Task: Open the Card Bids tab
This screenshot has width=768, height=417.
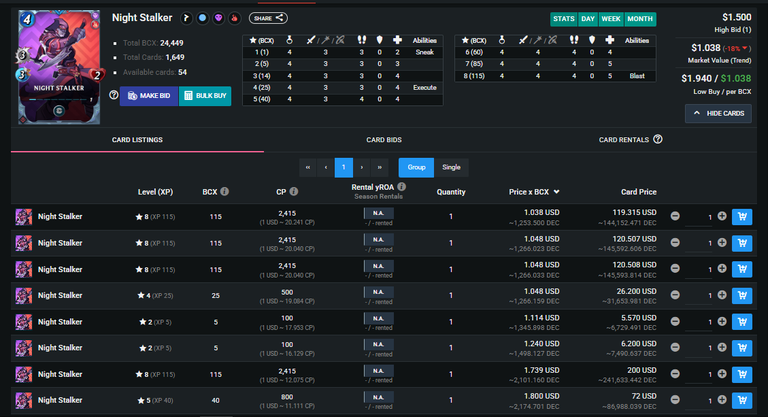Action: click(x=384, y=140)
